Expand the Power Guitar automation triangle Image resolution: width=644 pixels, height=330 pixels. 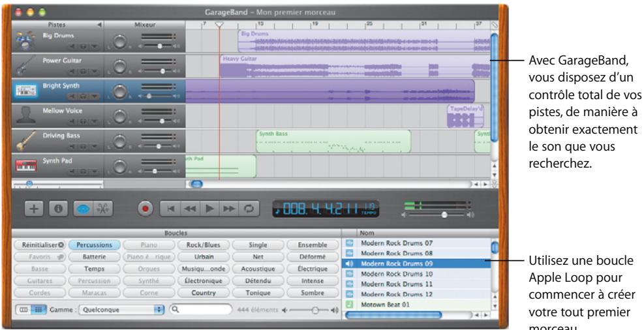click(x=94, y=72)
